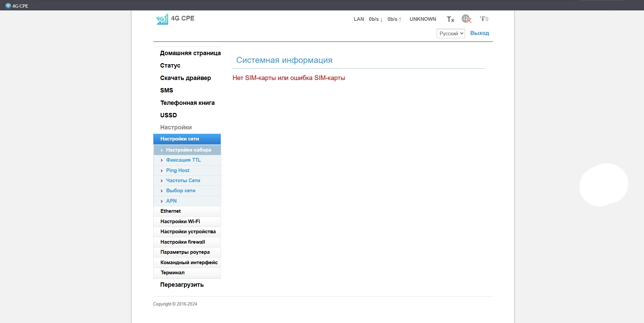Select APN submenu item
This screenshot has height=323, width=644.
tap(187, 201)
